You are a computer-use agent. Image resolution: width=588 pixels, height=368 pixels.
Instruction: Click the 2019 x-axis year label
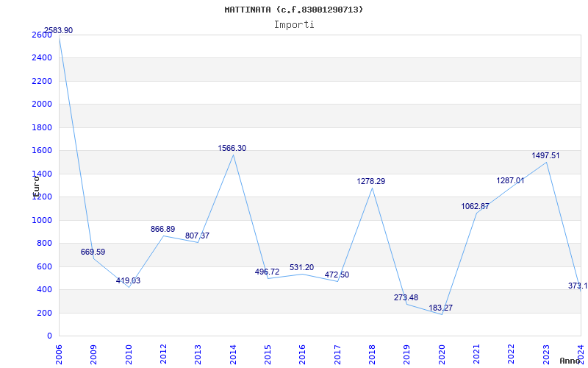click(407, 355)
